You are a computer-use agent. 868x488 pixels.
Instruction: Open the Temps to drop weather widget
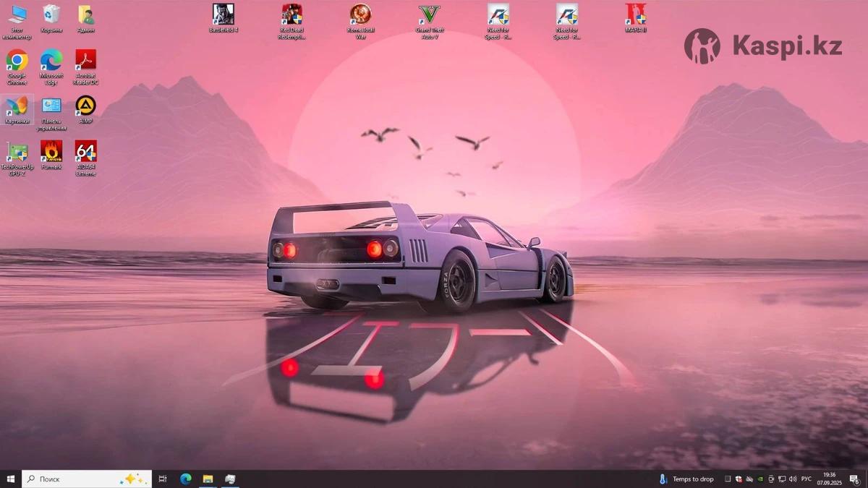(686, 479)
